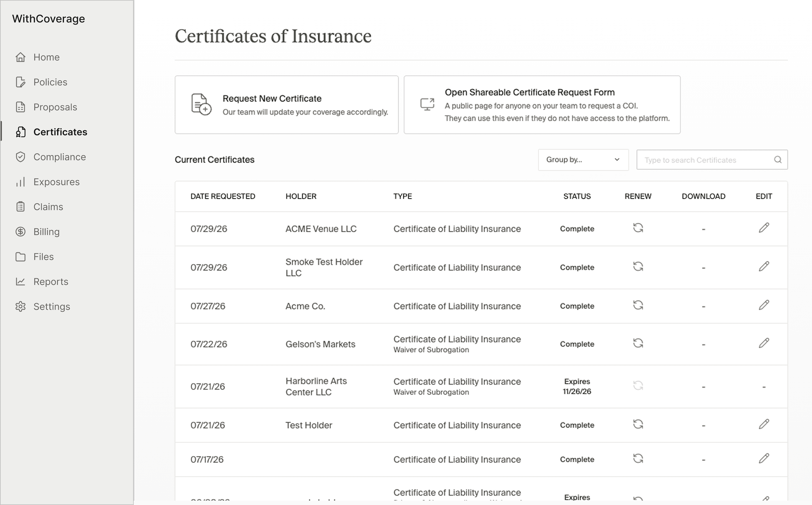Click the Request New Certificate document icon

(x=201, y=104)
